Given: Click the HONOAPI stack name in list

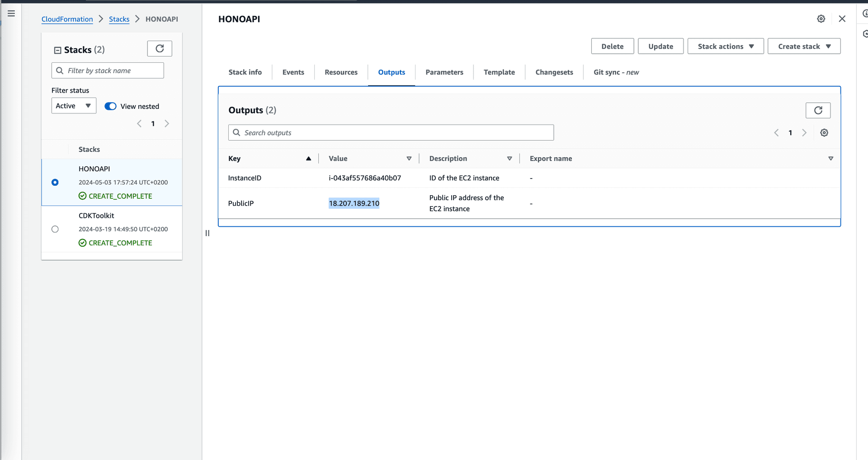Looking at the screenshot, I should 94,169.
